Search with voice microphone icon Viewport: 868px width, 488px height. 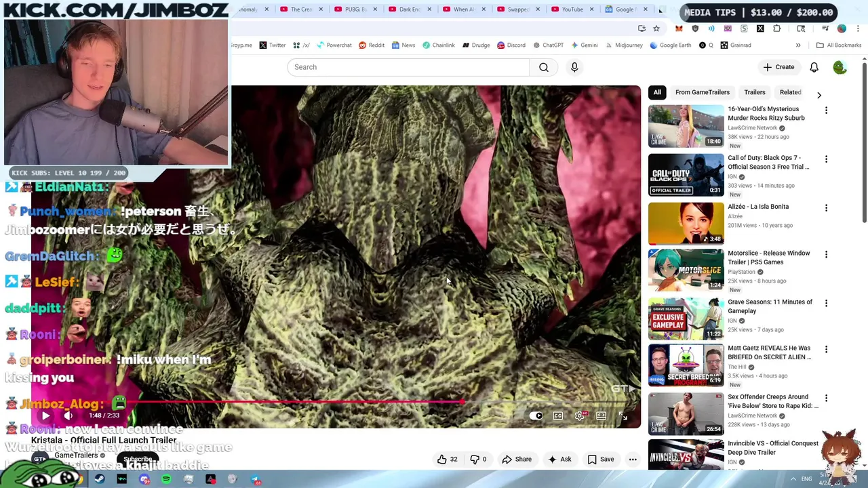coord(574,67)
